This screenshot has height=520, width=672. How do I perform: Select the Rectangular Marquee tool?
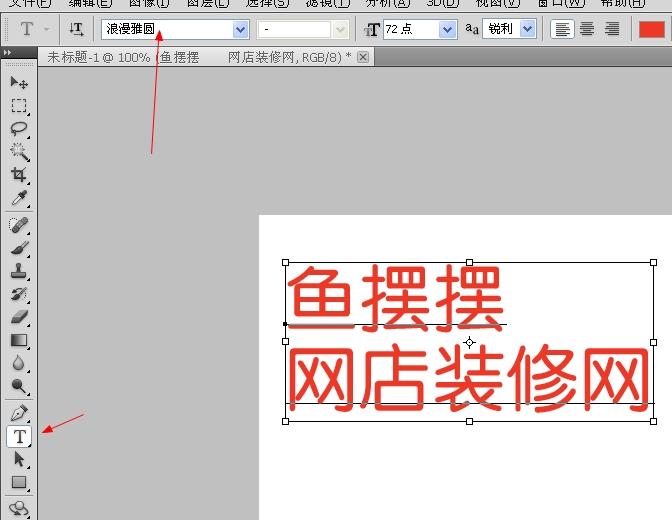19,105
